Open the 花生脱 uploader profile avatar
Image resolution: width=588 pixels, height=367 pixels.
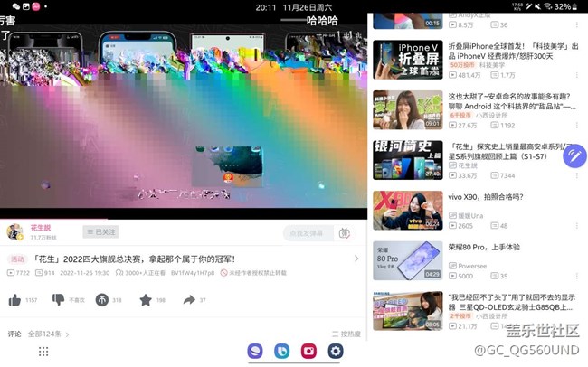pos(14,232)
